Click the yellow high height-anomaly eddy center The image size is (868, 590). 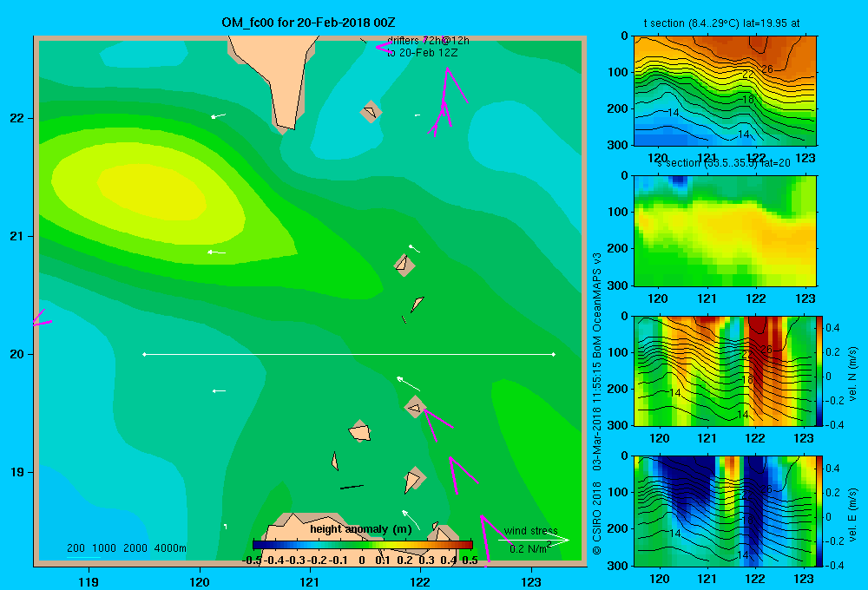pyautogui.click(x=152, y=191)
